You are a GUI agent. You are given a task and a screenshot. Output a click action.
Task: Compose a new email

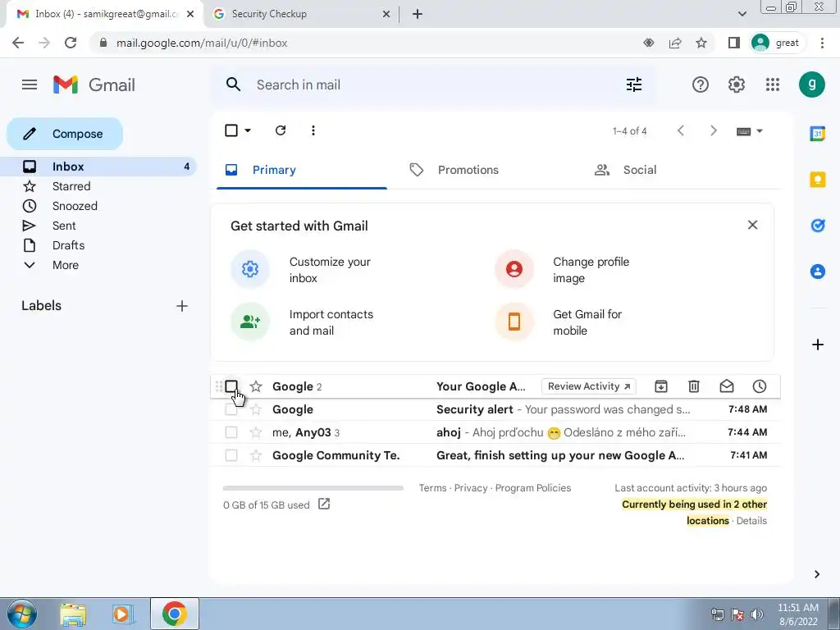(65, 134)
